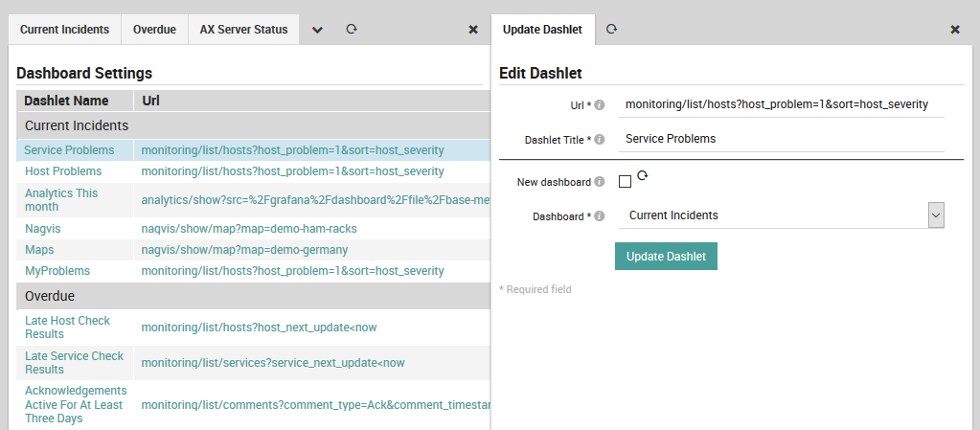980x430 pixels.
Task: Click into the Dashlet Title input field
Action: [x=781, y=139]
